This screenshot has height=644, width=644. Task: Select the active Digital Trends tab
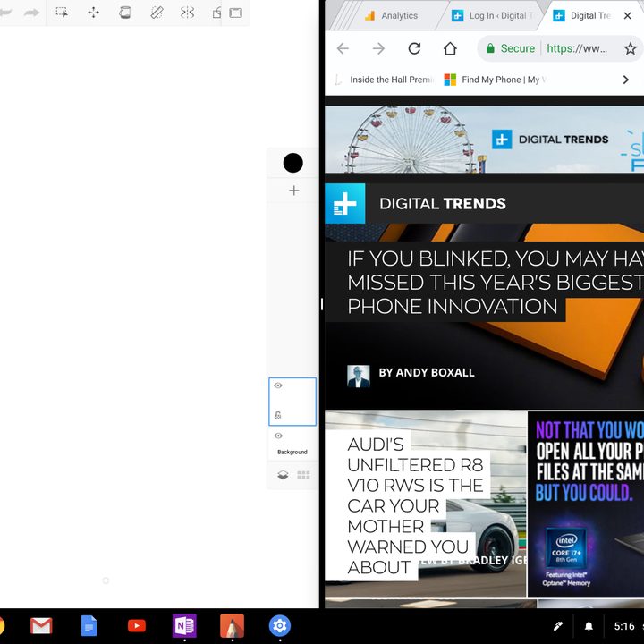[589, 15]
